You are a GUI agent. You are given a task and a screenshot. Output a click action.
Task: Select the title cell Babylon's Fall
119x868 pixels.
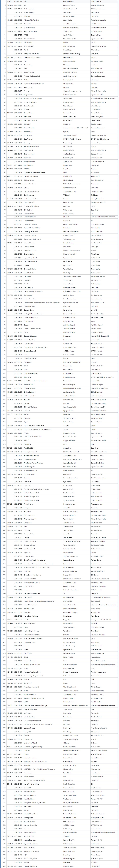43,95
